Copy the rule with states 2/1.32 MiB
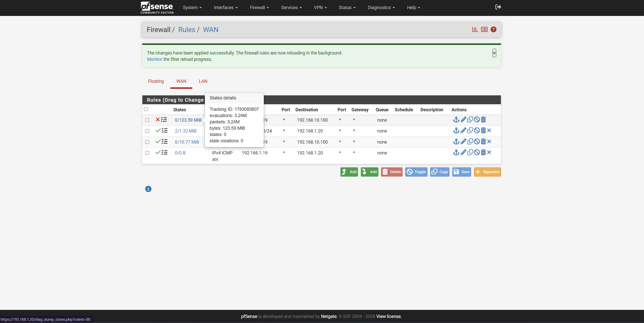Screen dimensions: 644x323 470,130
